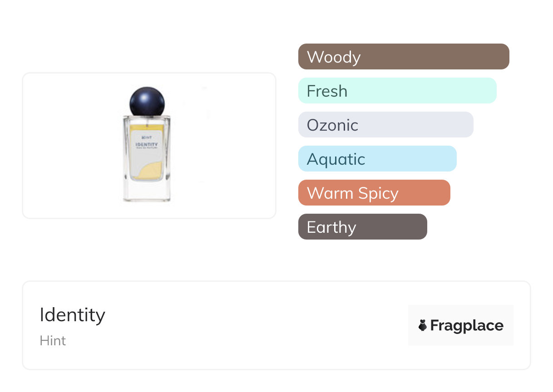The image size is (553, 392).
Task: Select the orange Warm Spicy accord bar
Action: [374, 193]
